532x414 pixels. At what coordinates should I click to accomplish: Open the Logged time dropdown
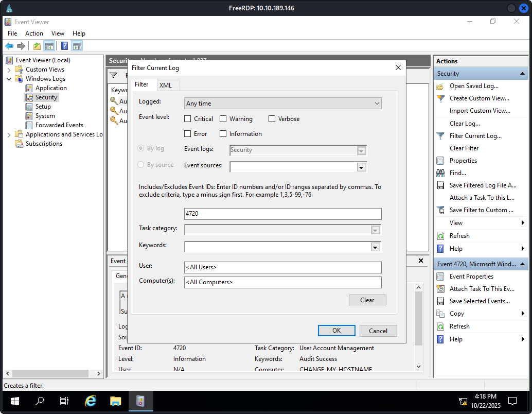point(283,104)
